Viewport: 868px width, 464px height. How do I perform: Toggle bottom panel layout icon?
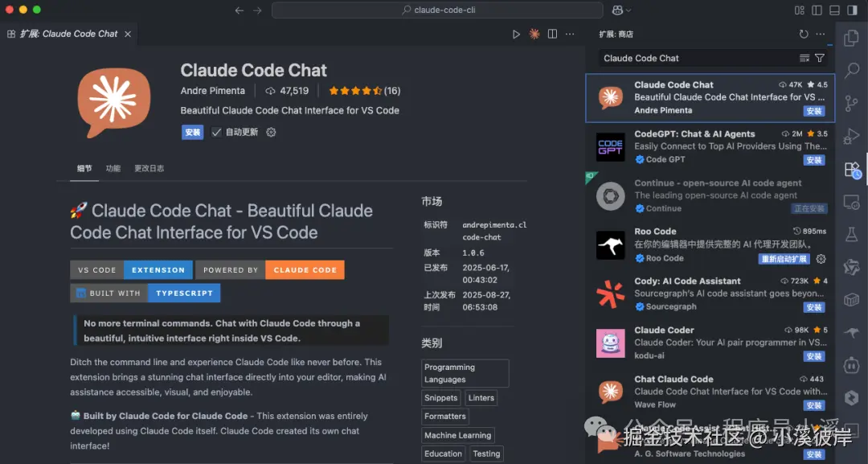[x=835, y=10]
